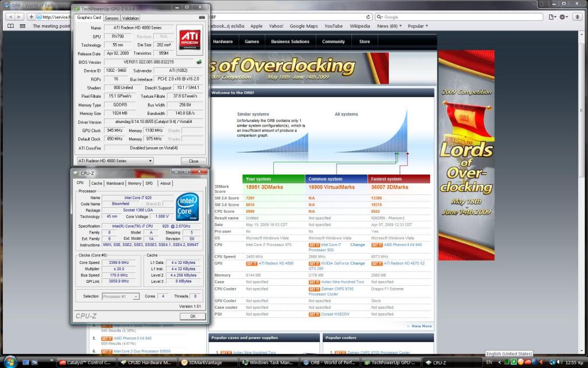Open the About tab in CPU-Z
588x368 pixels.
tap(165, 183)
